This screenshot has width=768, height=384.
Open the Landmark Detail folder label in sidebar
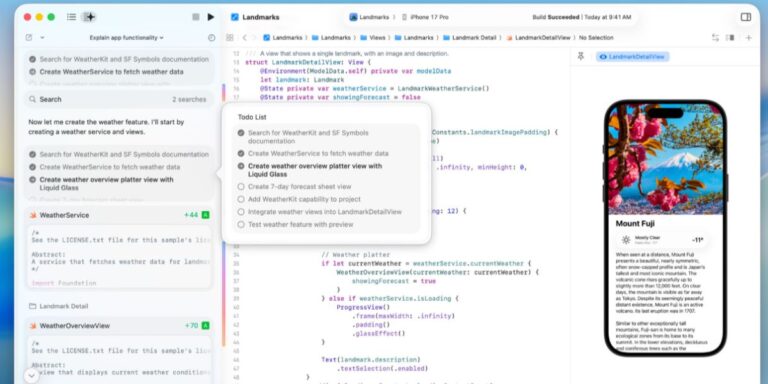tap(64, 306)
